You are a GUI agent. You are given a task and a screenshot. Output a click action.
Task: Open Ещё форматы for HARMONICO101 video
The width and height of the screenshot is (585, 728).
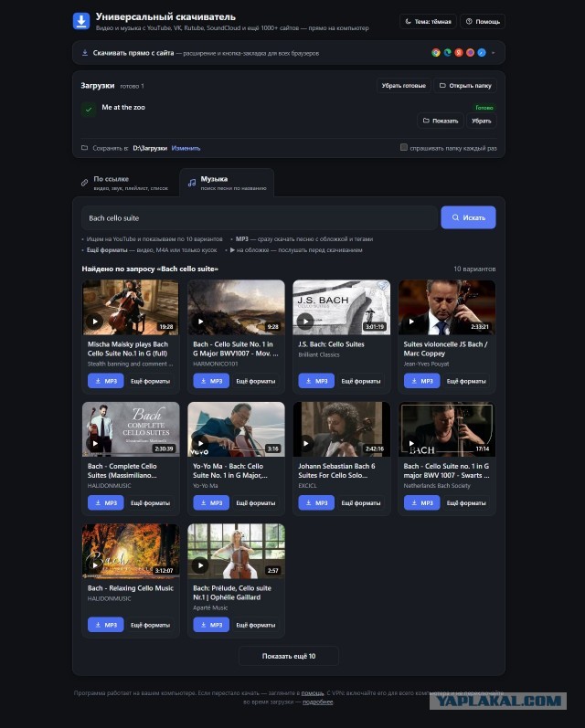pyautogui.click(x=256, y=381)
